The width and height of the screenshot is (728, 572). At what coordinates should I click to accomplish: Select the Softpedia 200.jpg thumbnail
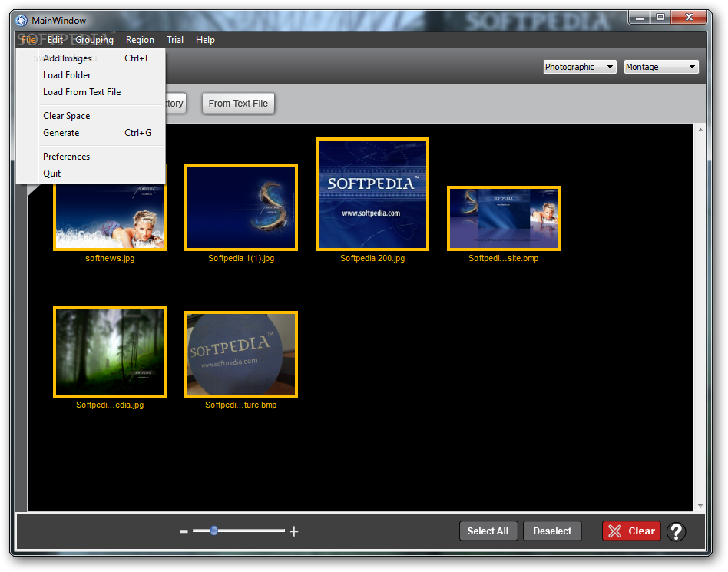pyautogui.click(x=372, y=194)
